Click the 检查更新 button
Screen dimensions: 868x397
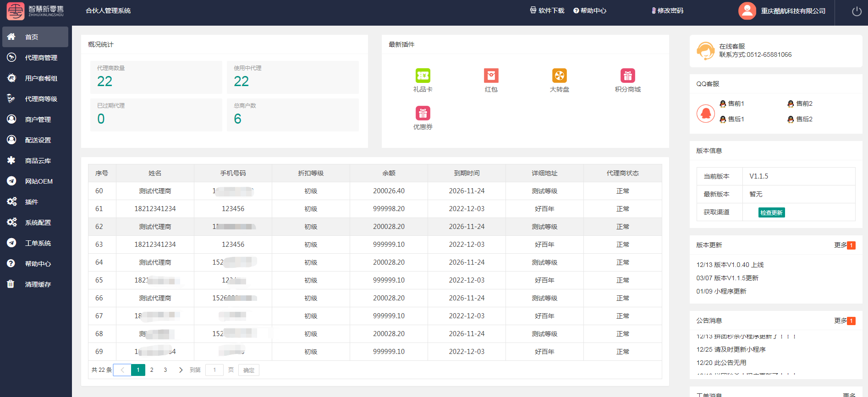click(771, 212)
